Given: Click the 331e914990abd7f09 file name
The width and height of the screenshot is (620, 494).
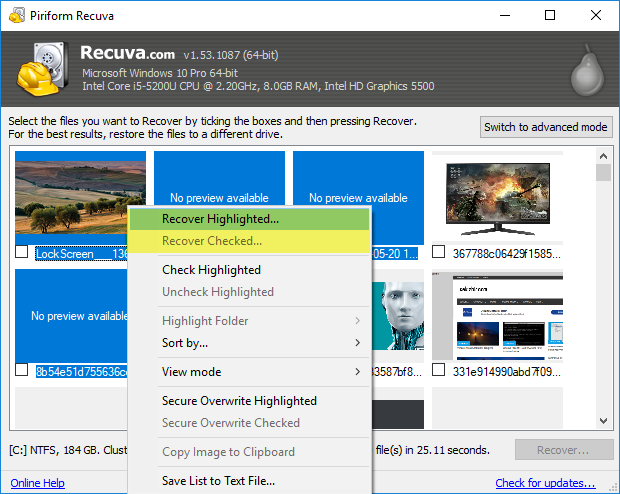Looking at the screenshot, I should click(507, 372).
